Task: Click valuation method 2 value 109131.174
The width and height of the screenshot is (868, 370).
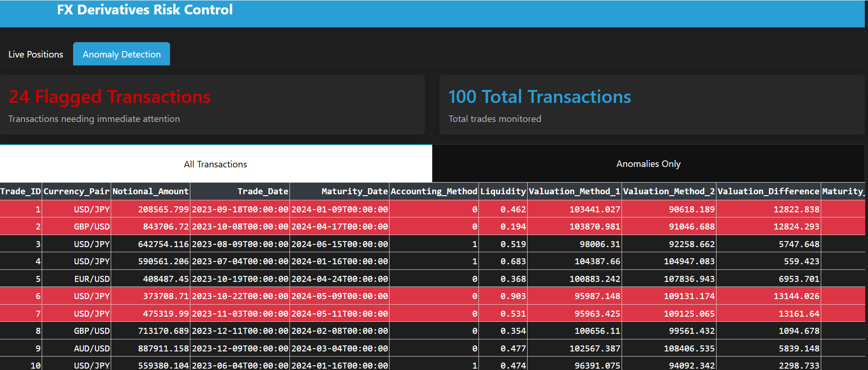Action: point(669,296)
